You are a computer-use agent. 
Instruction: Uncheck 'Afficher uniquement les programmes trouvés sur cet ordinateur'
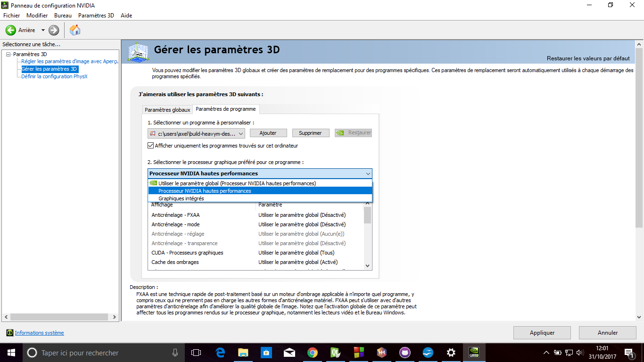pos(150,145)
